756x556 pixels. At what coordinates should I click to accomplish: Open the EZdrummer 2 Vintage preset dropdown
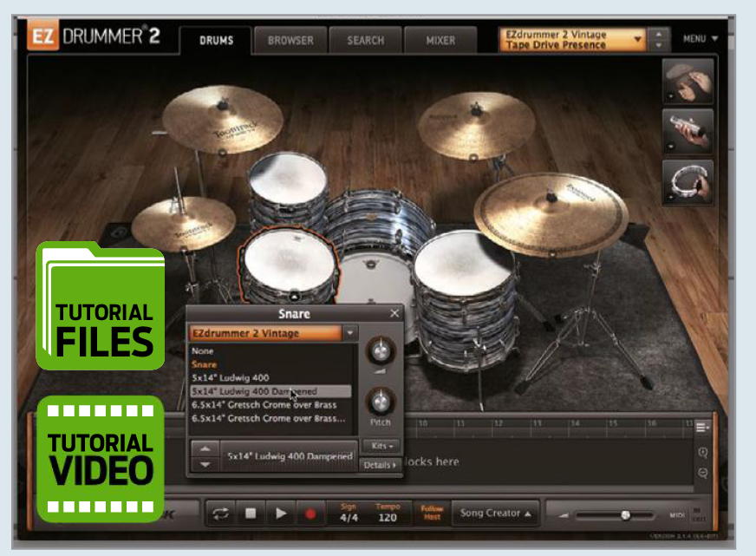[572, 40]
